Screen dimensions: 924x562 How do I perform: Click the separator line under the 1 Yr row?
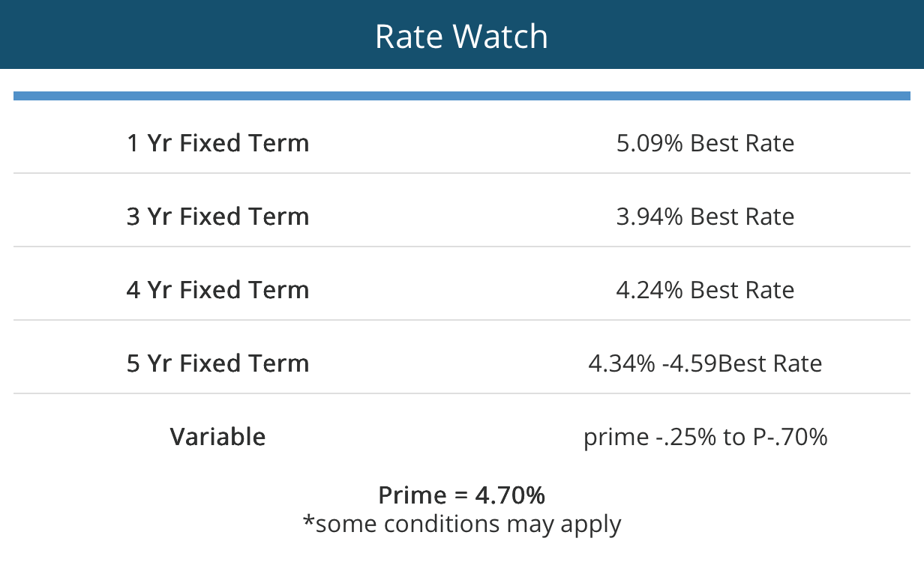tap(461, 173)
